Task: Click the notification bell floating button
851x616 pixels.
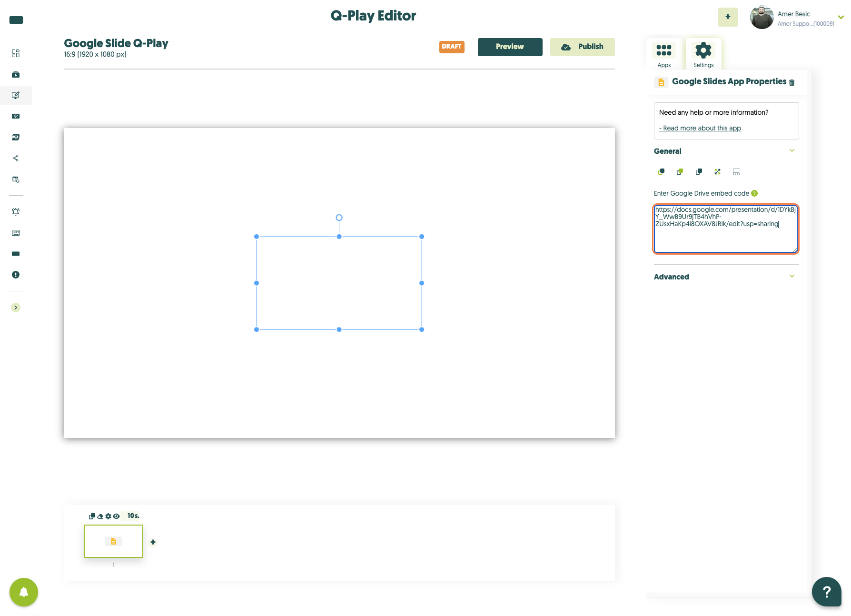Action: [x=24, y=592]
